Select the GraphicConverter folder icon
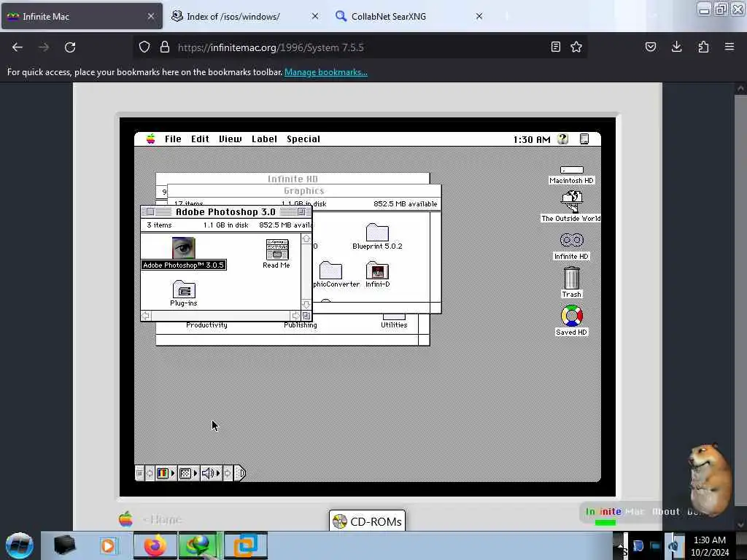The image size is (747, 560). (x=330, y=271)
